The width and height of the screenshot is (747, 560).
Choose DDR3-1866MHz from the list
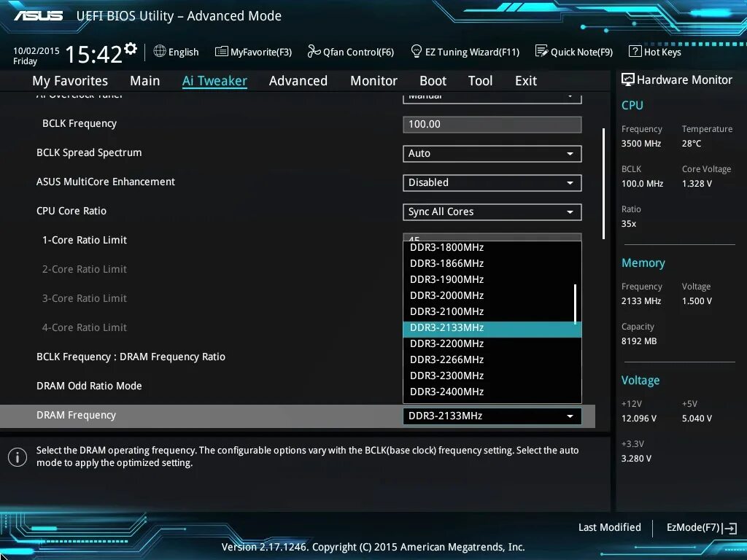point(492,263)
